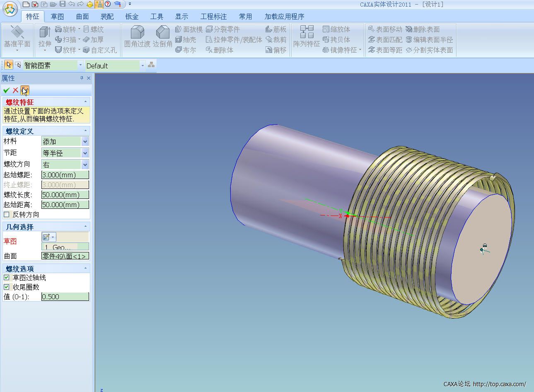Image resolution: width=534 pixels, height=392 pixels.
Task: Click the 边倒角 chamfer tool
Action: [x=162, y=37]
